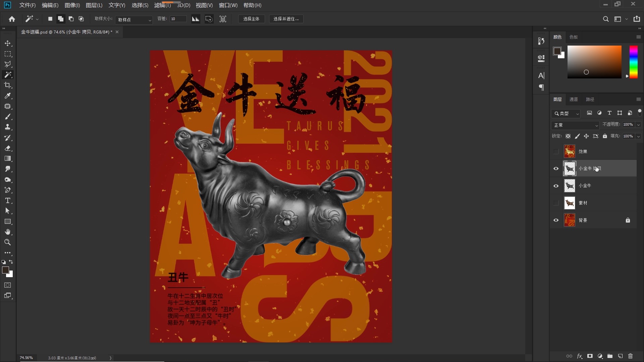Open the 图层(L) menu
This screenshot has width=644, height=362.
point(94,5)
